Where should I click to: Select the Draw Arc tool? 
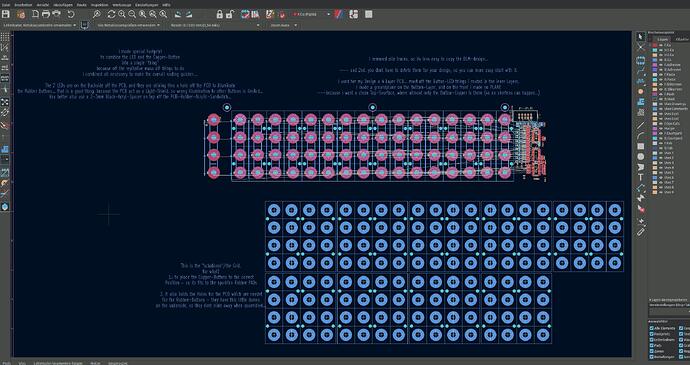coord(641,136)
